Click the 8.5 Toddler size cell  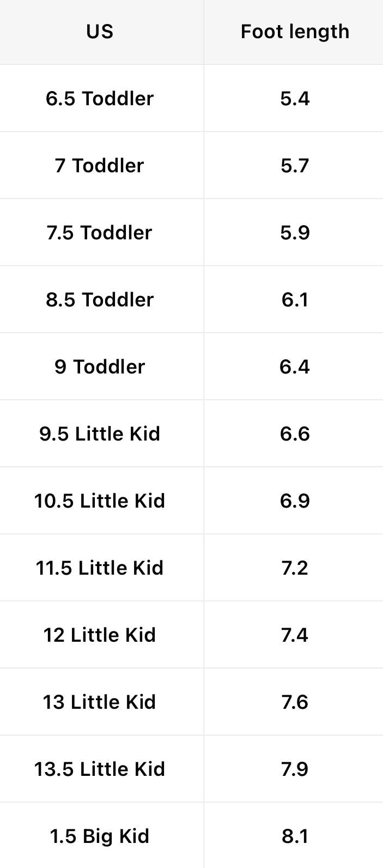pos(100,300)
